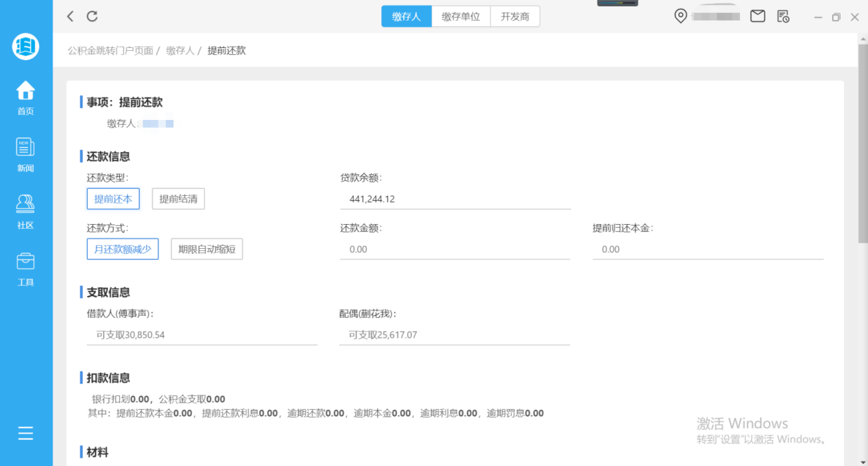Keep 月还款额减少 selected

click(x=122, y=249)
